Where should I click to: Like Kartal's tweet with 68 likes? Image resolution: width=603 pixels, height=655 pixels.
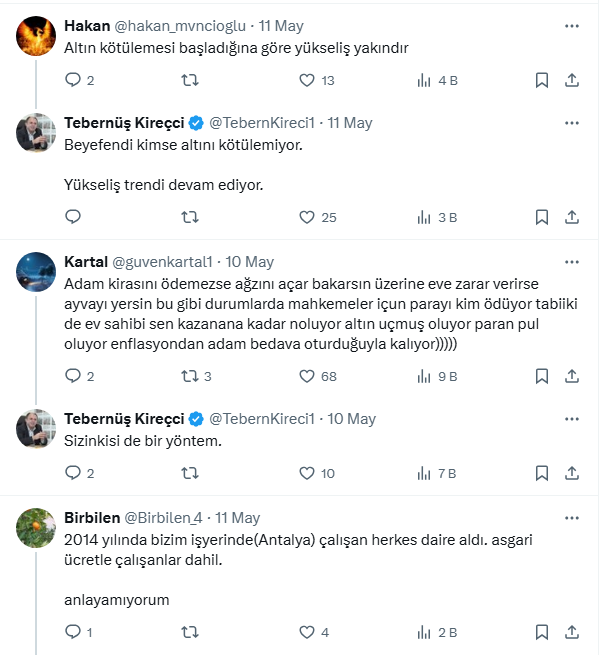(x=308, y=377)
